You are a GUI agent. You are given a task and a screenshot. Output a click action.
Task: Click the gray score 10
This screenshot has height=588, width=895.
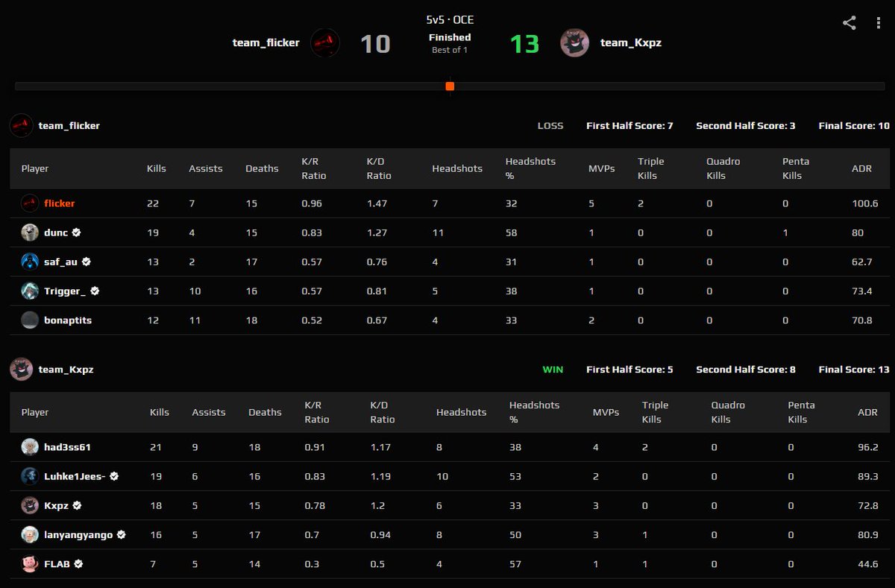coord(375,44)
